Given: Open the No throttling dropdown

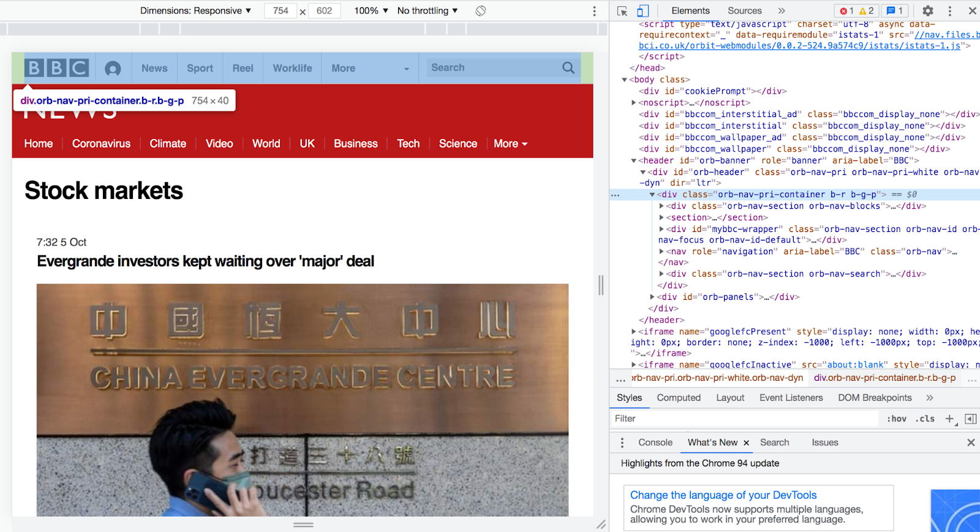Looking at the screenshot, I should [x=428, y=10].
